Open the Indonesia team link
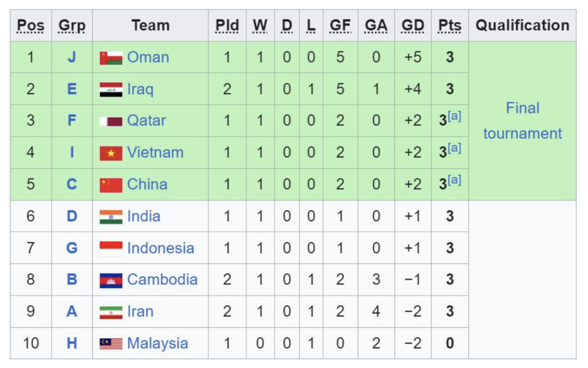Viewport: 588px width, 368px height. click(x=161, y=248)
